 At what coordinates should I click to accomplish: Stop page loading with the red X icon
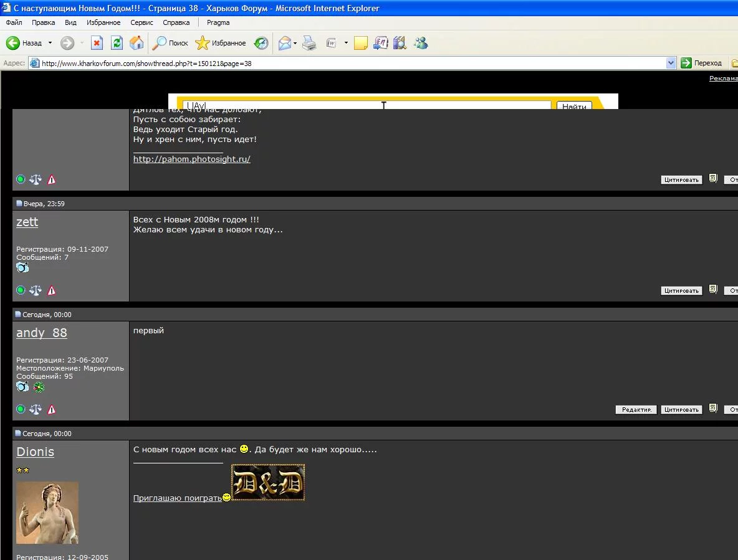tap(97, 43)
